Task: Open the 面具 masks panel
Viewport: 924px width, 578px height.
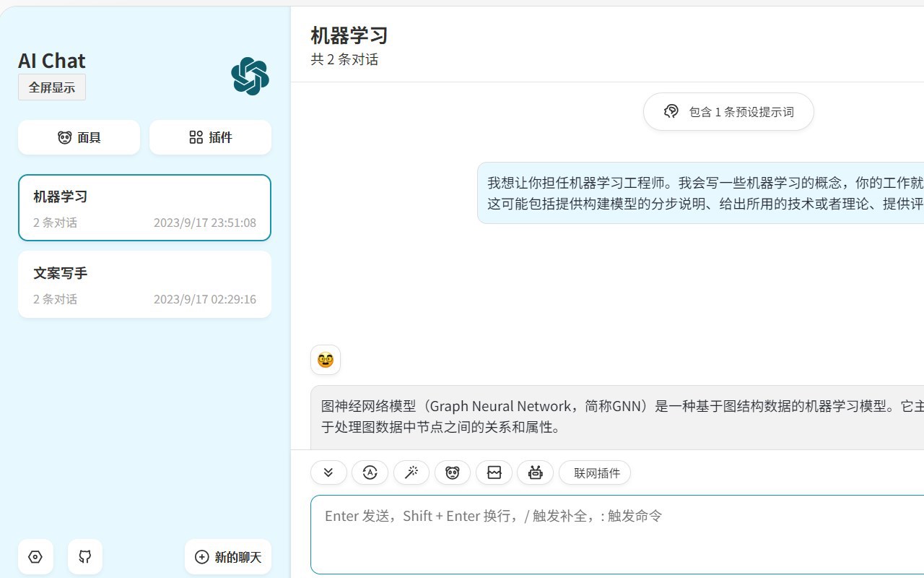Action: click(x=79, y=137)
